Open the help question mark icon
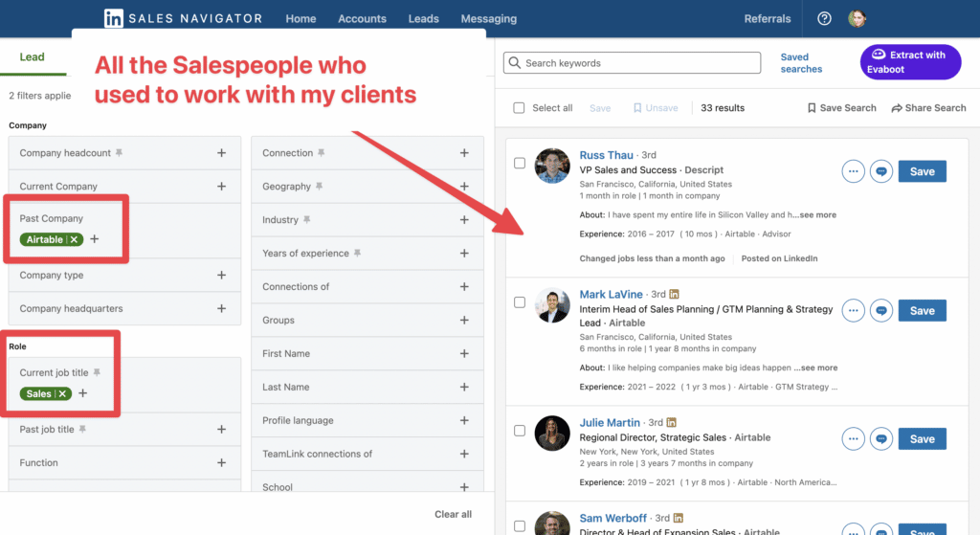980x535 pixels. coord(824,19)
